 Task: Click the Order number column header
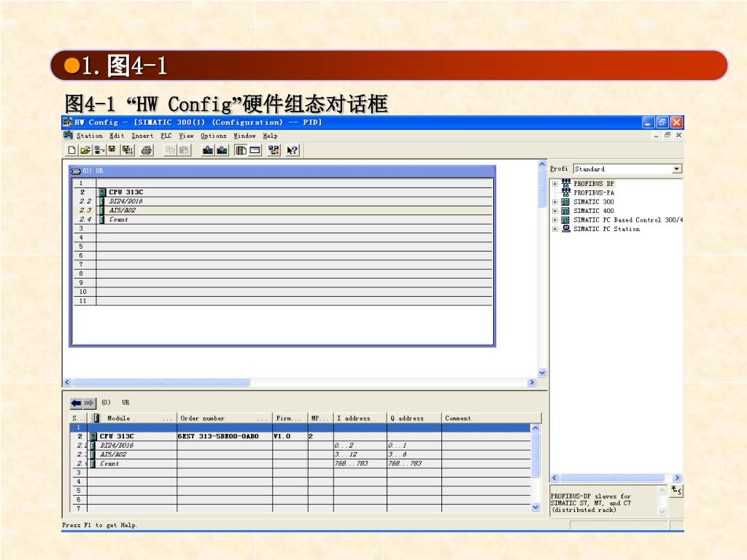[x=225, y=418]
